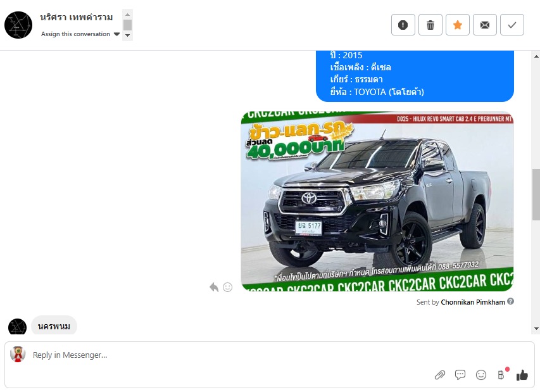Screen dimensions: 540x392
Task: Click the page avatar in the reply box
Action: pyautogui.click(x=18, y=355)
